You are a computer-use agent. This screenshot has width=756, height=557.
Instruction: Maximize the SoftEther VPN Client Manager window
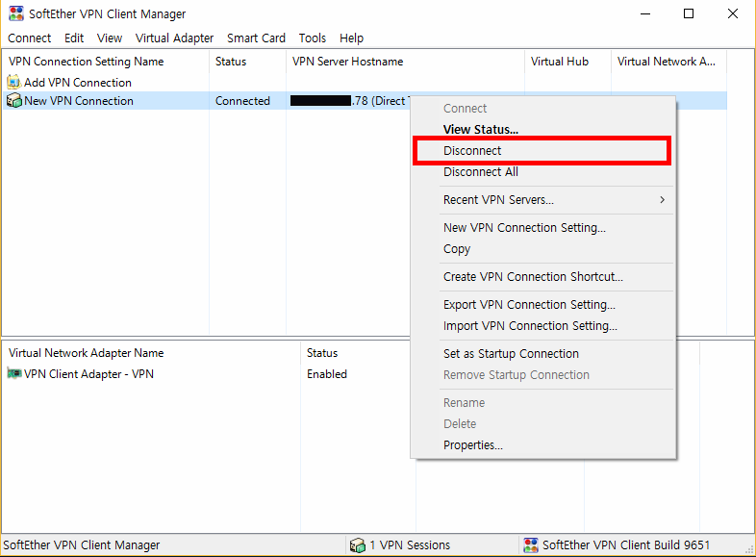(x=689, y=13)
